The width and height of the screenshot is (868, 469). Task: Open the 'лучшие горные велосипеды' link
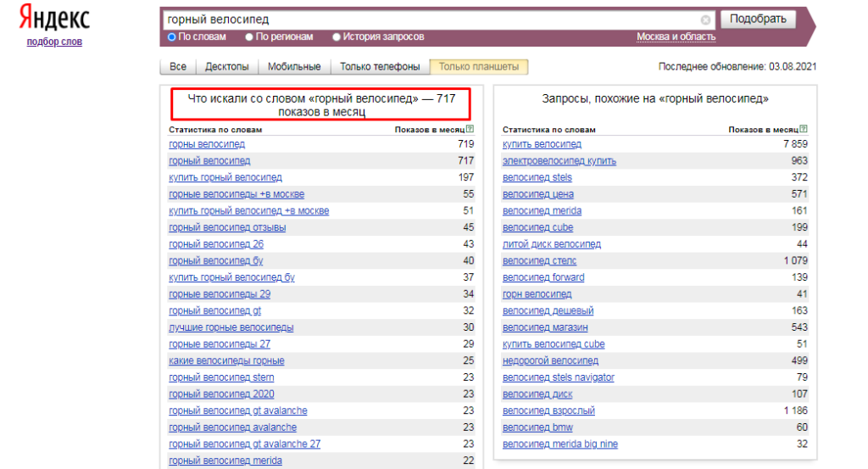tap(231, 327)
